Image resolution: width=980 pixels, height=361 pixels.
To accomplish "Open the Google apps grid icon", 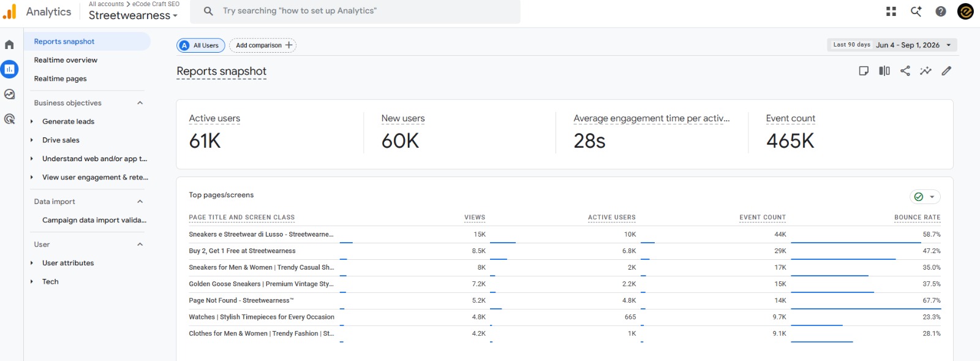I will pyautogui.click(x=891, y=11).
